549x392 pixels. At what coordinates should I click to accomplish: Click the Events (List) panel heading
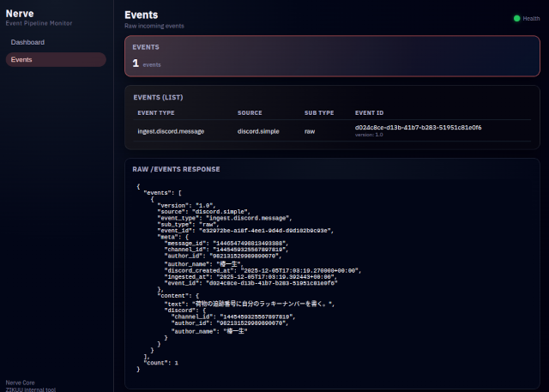click(x=160, y=97)
